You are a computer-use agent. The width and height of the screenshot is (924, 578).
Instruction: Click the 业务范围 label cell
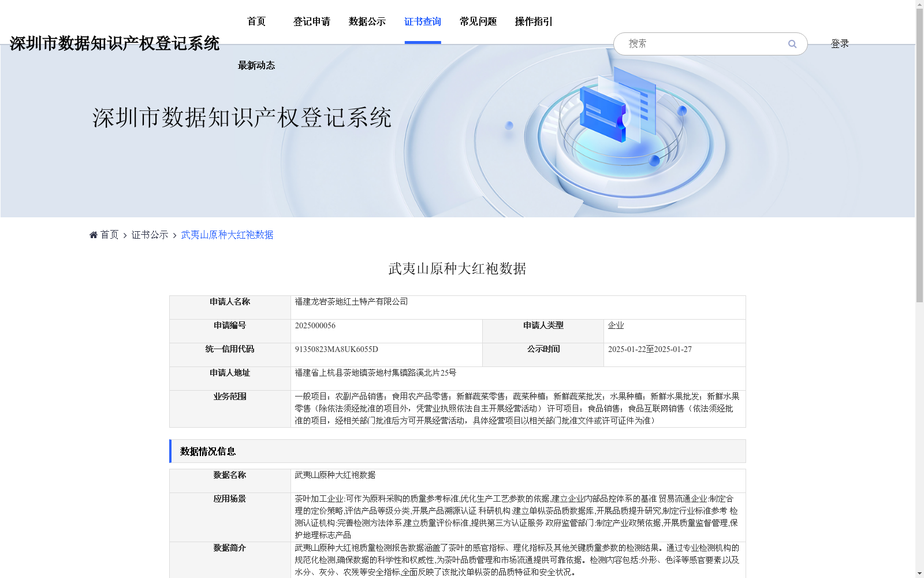pos(230,409)
